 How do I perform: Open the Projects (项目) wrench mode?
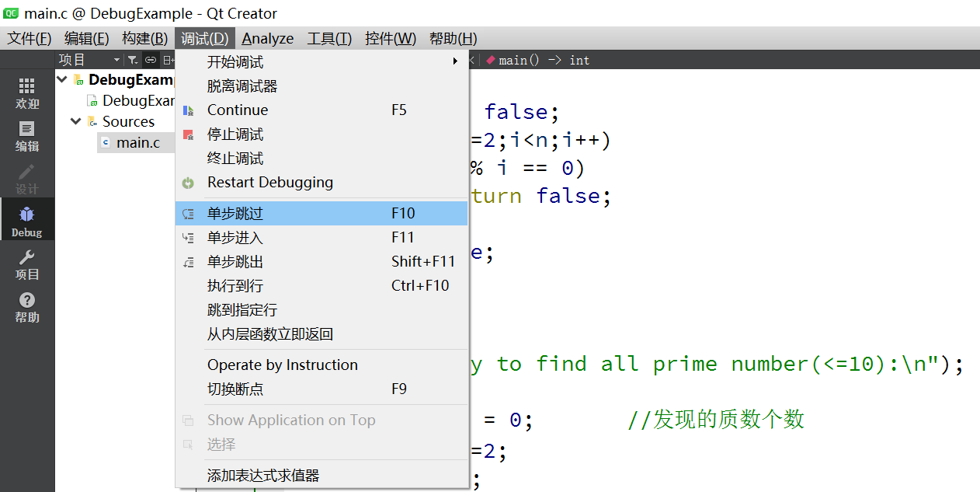[27, 263]
